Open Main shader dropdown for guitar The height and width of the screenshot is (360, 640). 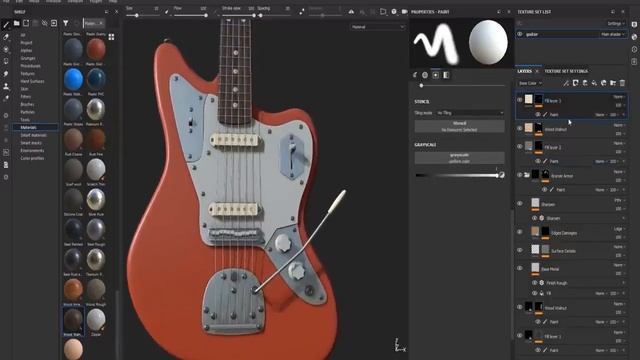click(x=613, y=34)
